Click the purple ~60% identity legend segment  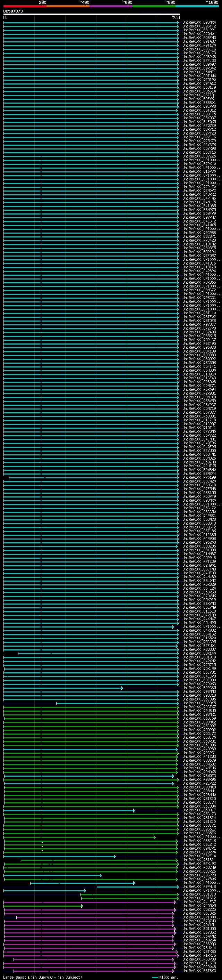(111, 6)
